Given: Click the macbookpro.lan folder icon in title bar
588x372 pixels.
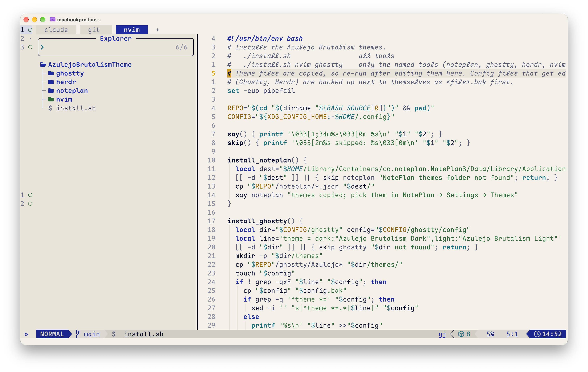Looking at the screenshot, I should pos(52,19).
